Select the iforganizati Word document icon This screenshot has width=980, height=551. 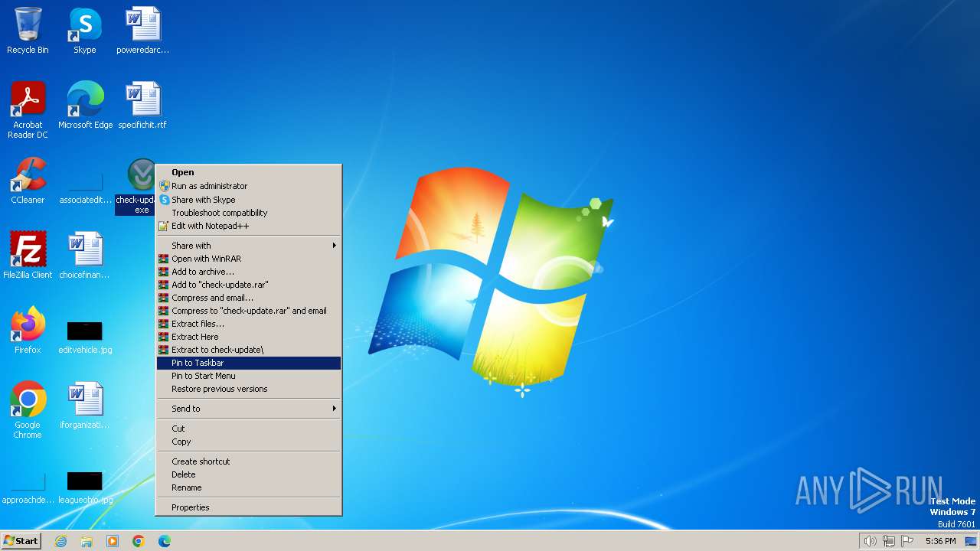pyautogui.click(x=85, y=406)
